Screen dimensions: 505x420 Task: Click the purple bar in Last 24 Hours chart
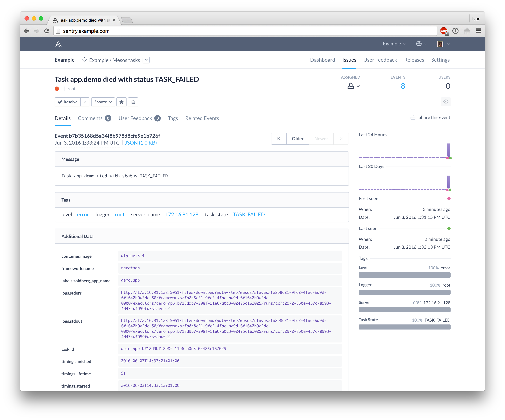[x=448, y=150]
